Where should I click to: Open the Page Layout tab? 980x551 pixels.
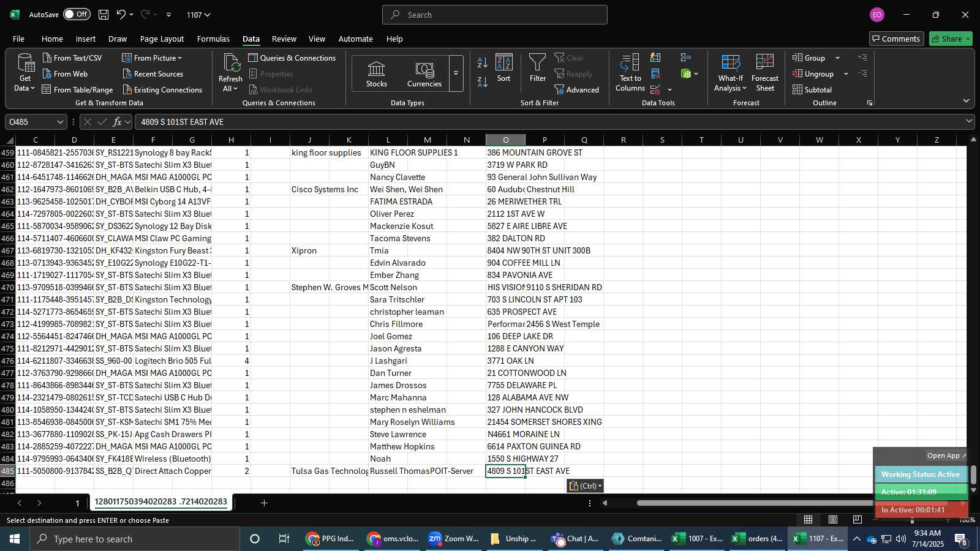coord(162,39)
